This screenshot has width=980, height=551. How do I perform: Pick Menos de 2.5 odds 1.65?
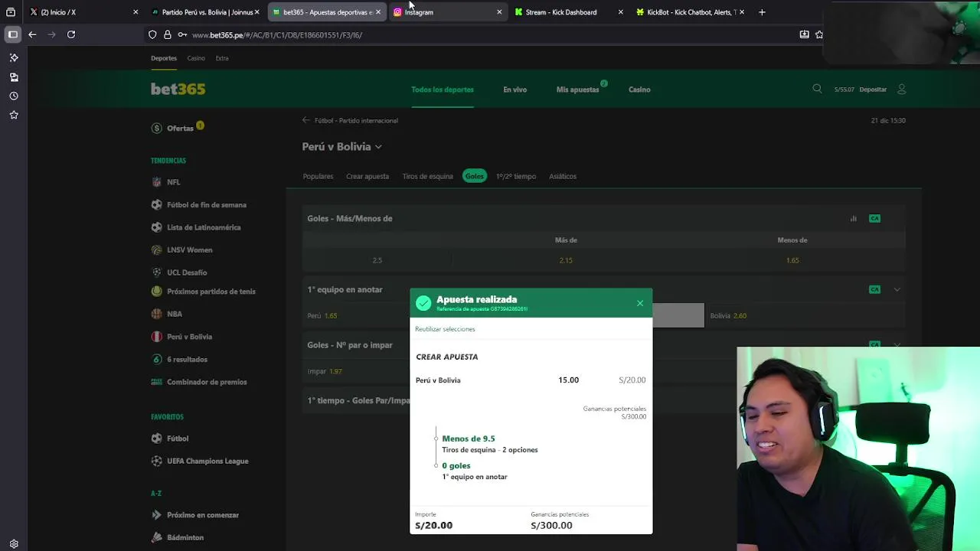pyautogui.click(x=792, y=260)
